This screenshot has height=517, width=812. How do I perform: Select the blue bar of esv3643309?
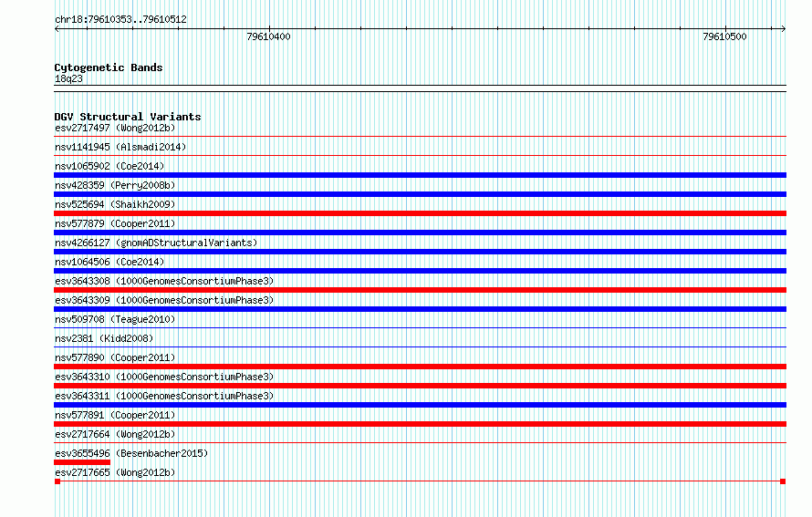[420, 309]
